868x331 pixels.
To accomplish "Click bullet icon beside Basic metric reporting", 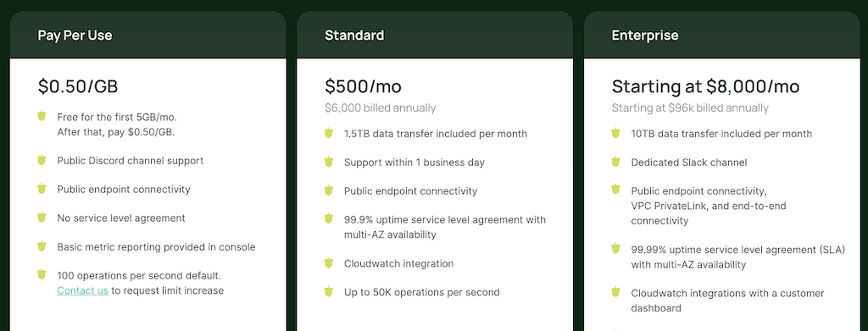I will pyautogui.click(x=42, y=245).
